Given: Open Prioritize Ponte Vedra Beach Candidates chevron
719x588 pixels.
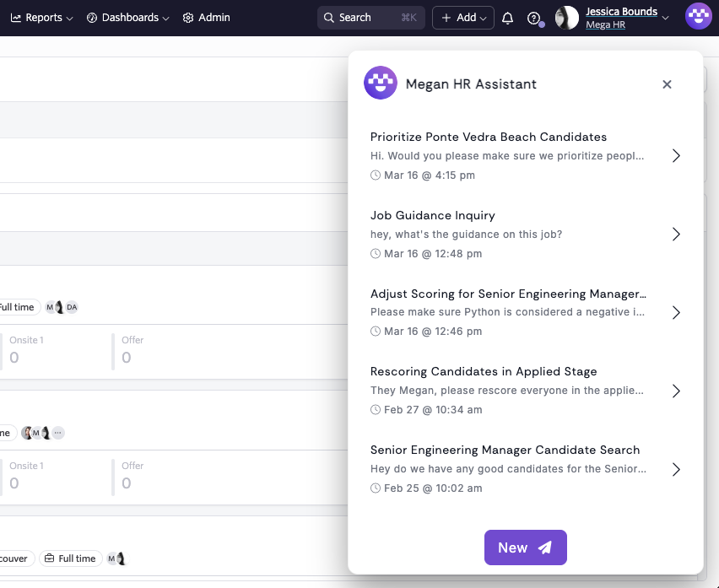Looking at the screenshot, I should pos(675,156).
